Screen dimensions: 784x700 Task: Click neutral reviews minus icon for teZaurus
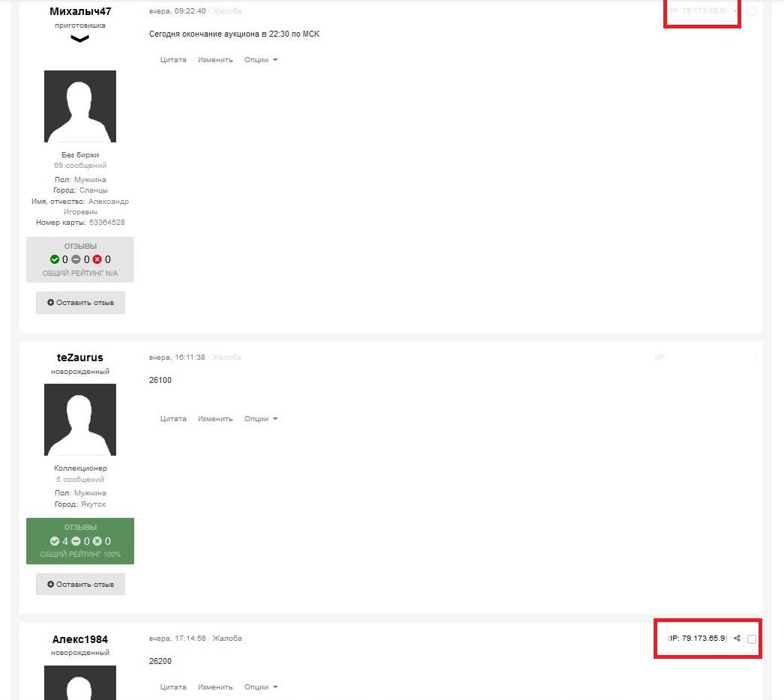pyautogui.click(x=76, y=541)
